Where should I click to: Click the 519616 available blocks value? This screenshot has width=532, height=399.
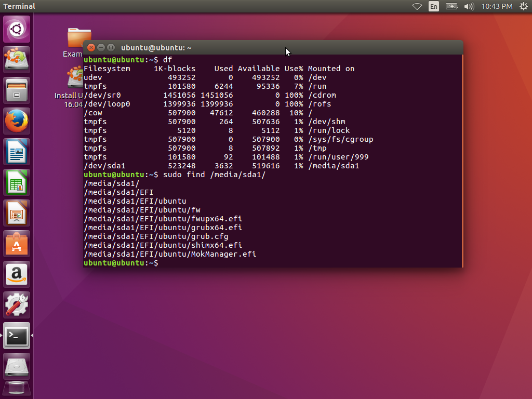tap(265, 166)
